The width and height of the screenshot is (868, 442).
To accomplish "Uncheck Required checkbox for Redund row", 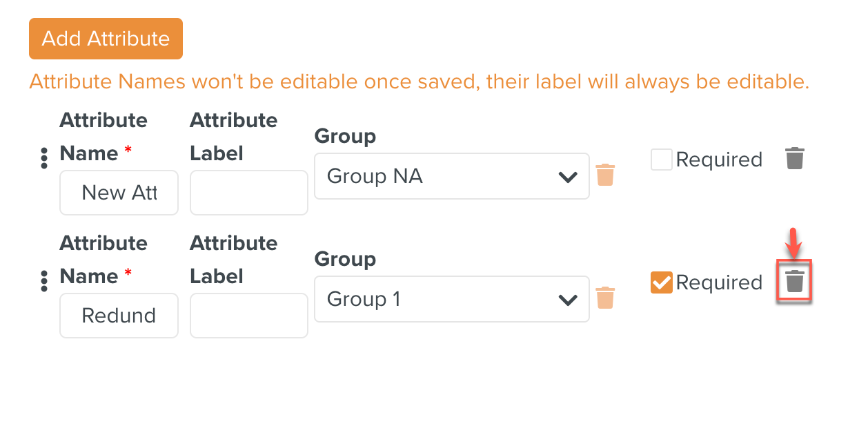I will (x=661, y=282).
